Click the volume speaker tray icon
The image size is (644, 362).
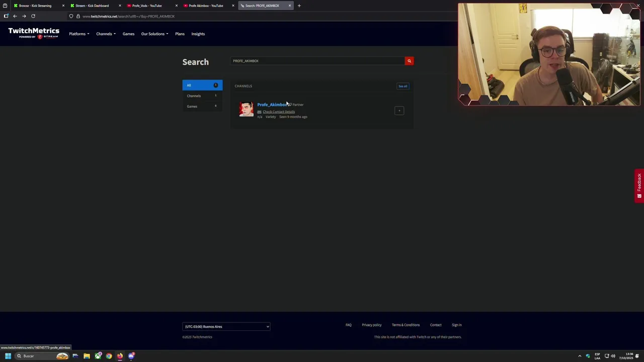point(613,356)
